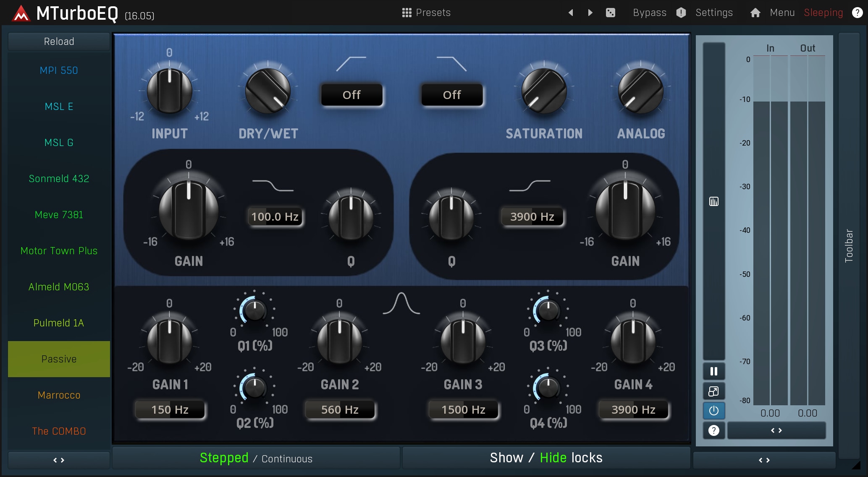Click the meter popup window icon

[x=714, y=391]
